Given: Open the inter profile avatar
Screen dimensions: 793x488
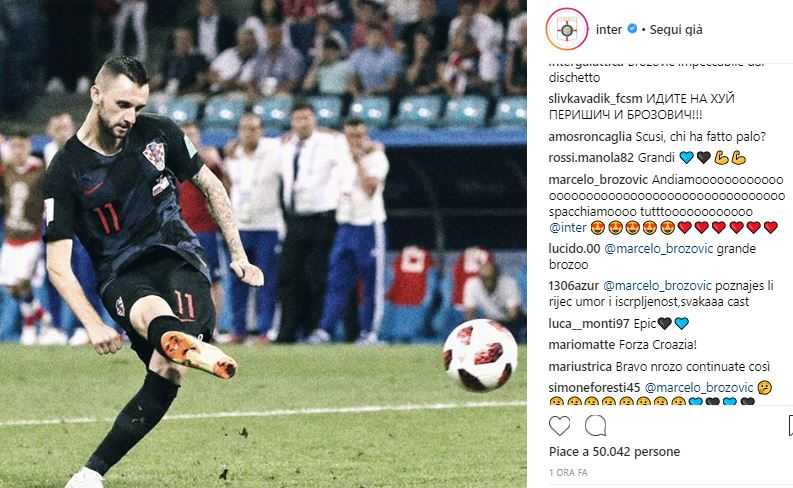Looking at the screenshot, I should click(567, 29).
